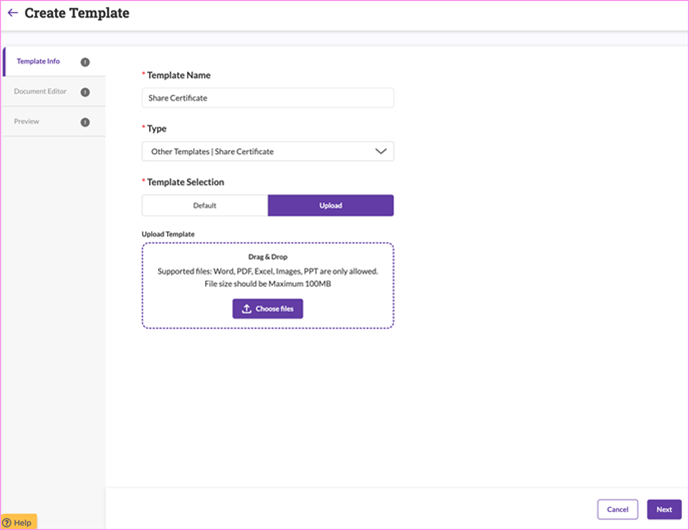Click the Template Name input field
This screenshot has width=689, height=530.
tap(268, 98)
